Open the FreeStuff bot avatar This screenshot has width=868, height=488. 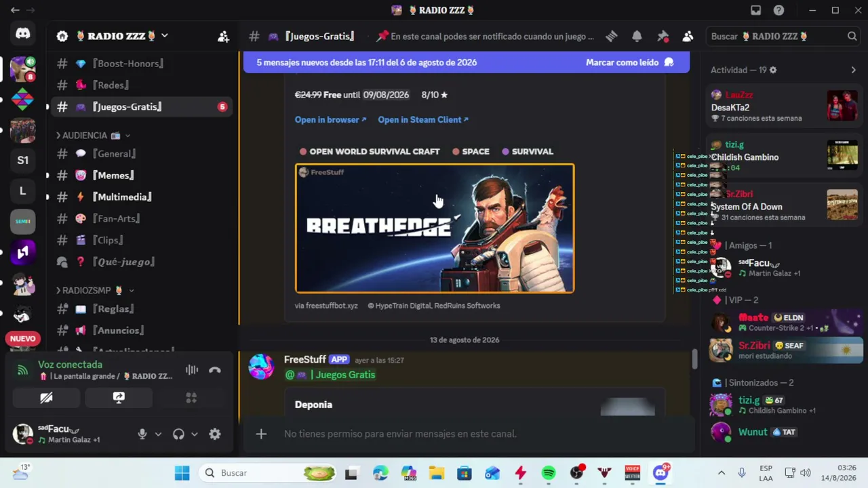(x=262, y=367)
